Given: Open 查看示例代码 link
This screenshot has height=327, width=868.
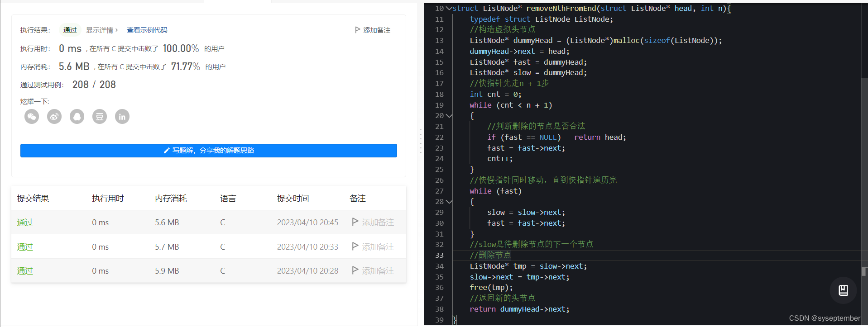Looking at the screenshot, I should pyautogui.click(x=147, y=30).
